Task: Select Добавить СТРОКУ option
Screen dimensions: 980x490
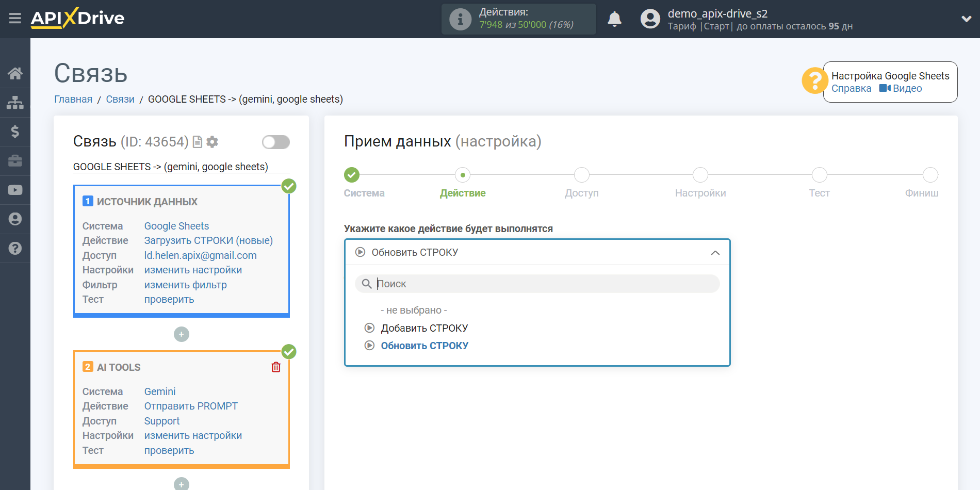Action: (424, 328)
